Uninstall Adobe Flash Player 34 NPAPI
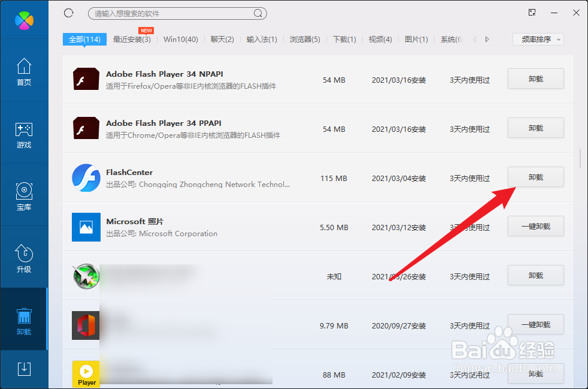Image resolution: width=588 pixels, height=389 pixels. (536, 79)
